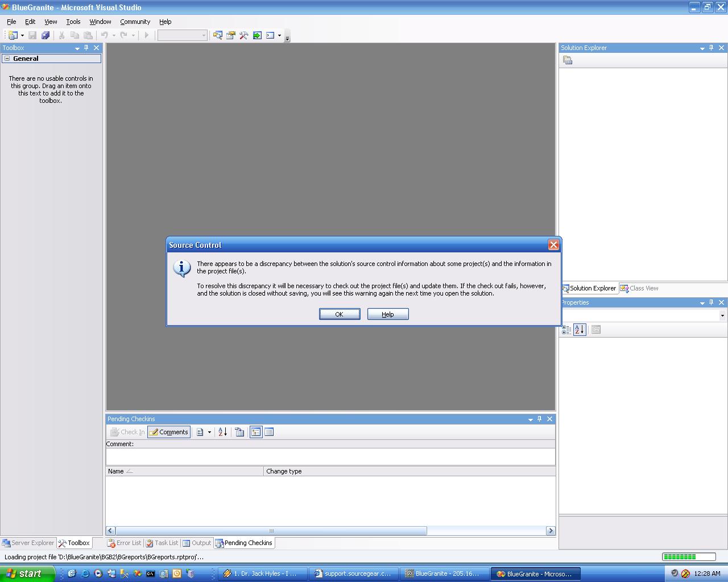
Task: Switch to the Solution Explorer tab
Action: click(x=589, y=288)
